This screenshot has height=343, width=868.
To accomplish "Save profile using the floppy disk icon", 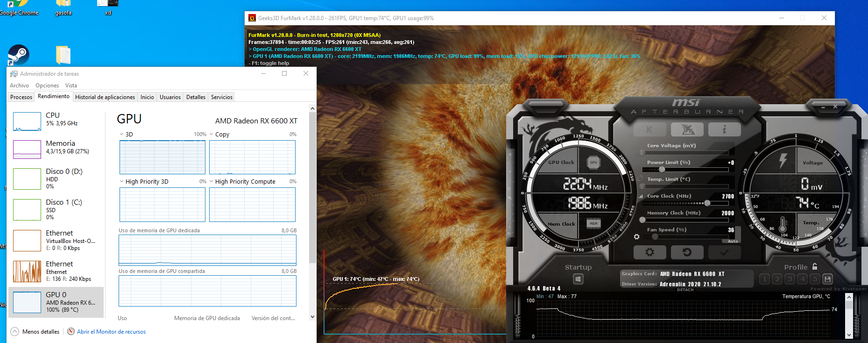I will click(x=827, y=279).
